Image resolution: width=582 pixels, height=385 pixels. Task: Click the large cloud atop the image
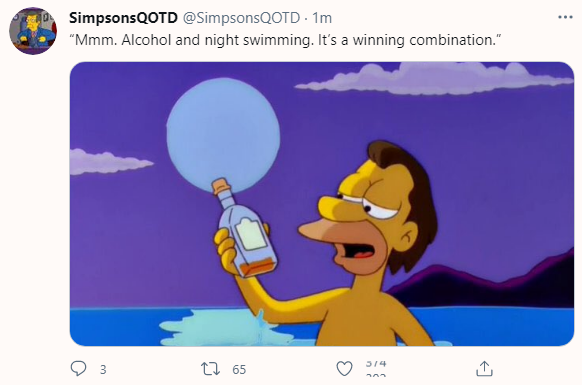click(x=434, y=78)
